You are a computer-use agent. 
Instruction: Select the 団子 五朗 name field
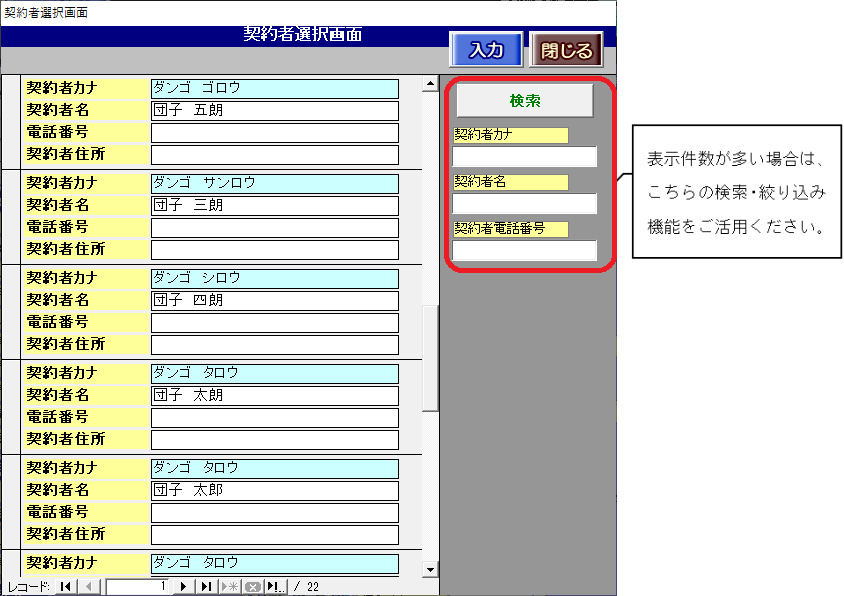(x=274, y=111)
